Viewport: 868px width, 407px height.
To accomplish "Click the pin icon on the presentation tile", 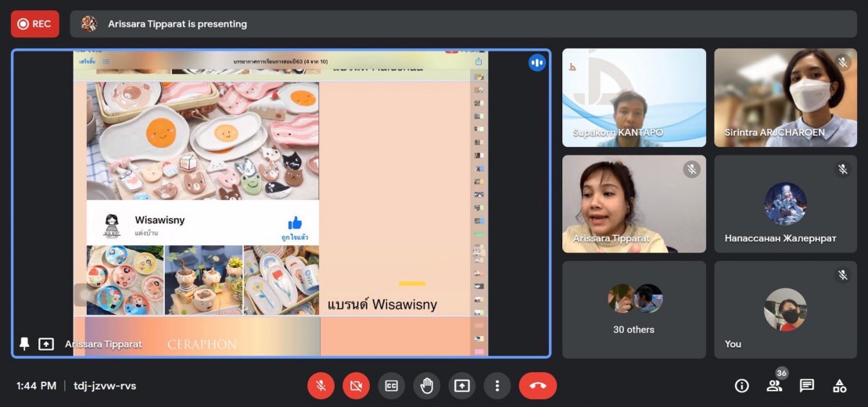I will click(x=24, y=344).
